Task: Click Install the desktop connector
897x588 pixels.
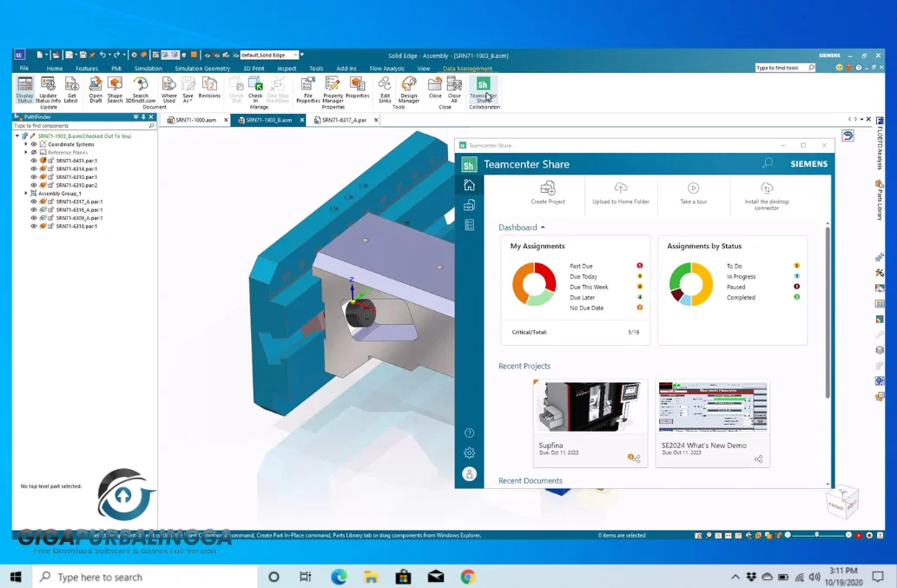Action: 767,195
